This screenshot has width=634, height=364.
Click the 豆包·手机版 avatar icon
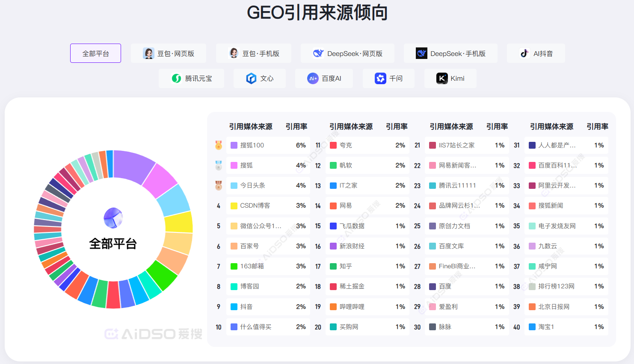coord(234,53)
